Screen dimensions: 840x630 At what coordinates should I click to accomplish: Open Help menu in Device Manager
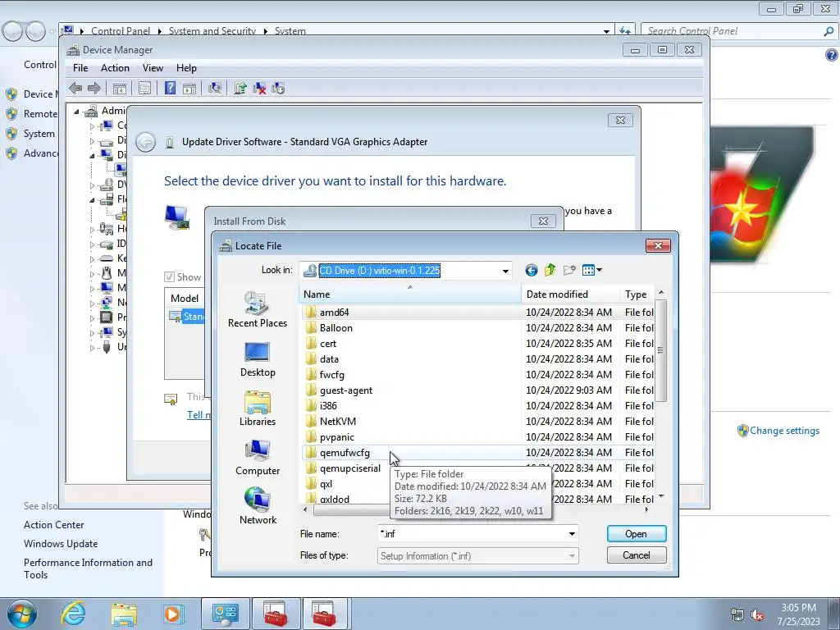186,68
